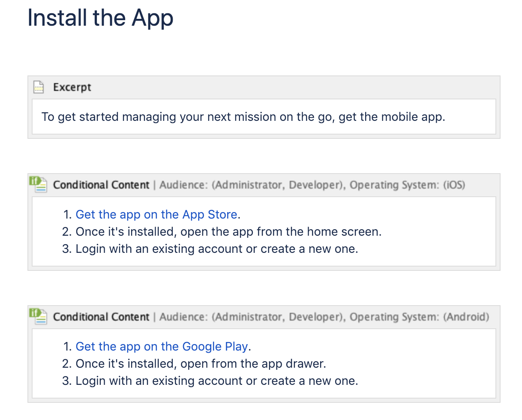
Task: Click 'Operating System: (iOS)' parameter text
Action: (x=407, y=185)
